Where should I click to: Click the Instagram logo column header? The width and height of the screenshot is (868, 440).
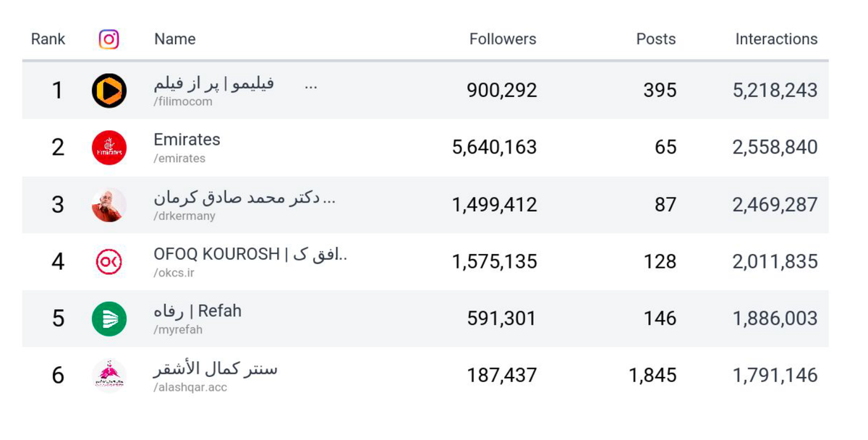[x=109, y=39]
